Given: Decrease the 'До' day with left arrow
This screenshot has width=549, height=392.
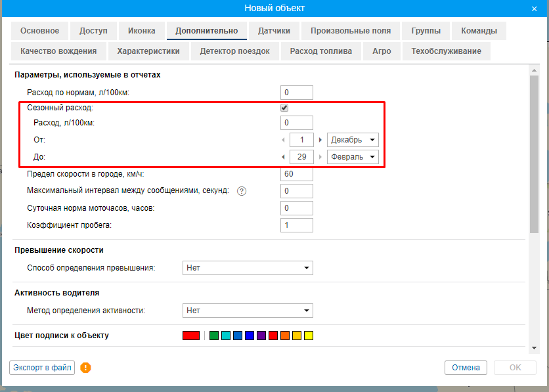Looking at the screenshot, I should [x=284, y=157].
